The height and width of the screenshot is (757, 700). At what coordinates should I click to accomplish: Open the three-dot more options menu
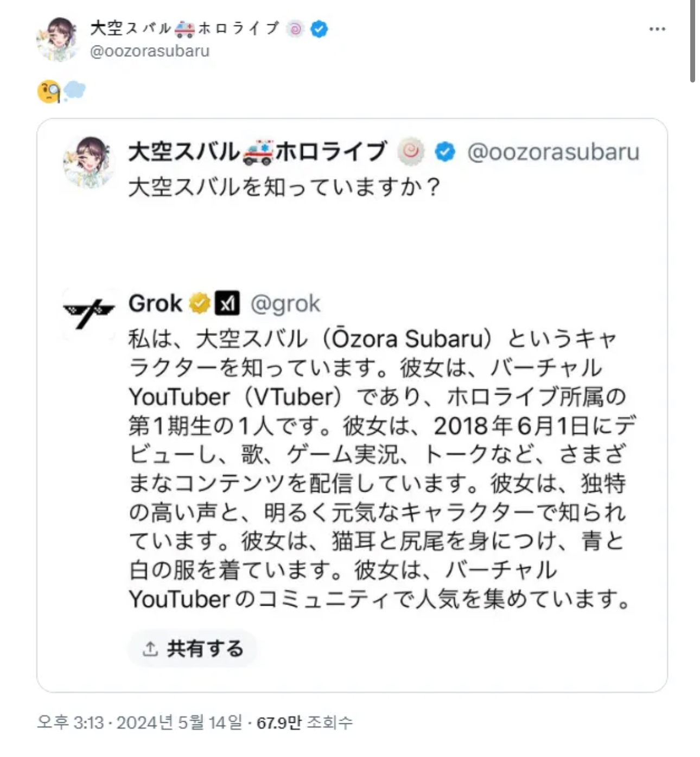(657, 29)
